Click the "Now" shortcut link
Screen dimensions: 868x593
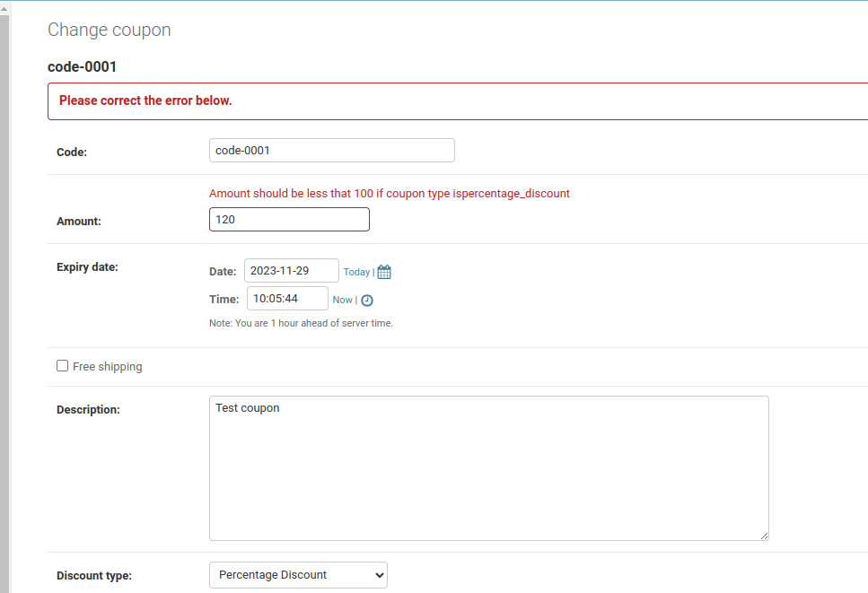342,300
